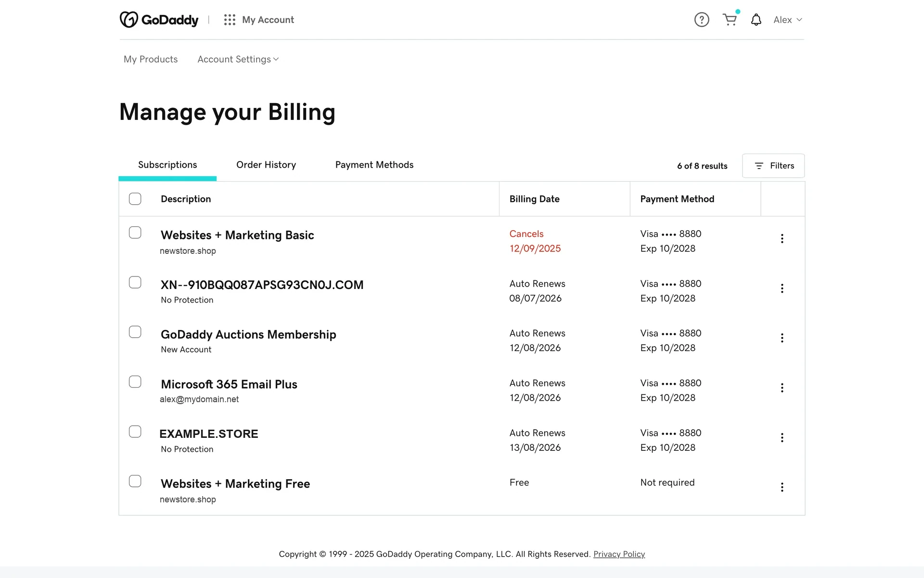924x578 pixels.
Task: Open options menu for Websites + Marketing Free
Action: pos(782,487)
